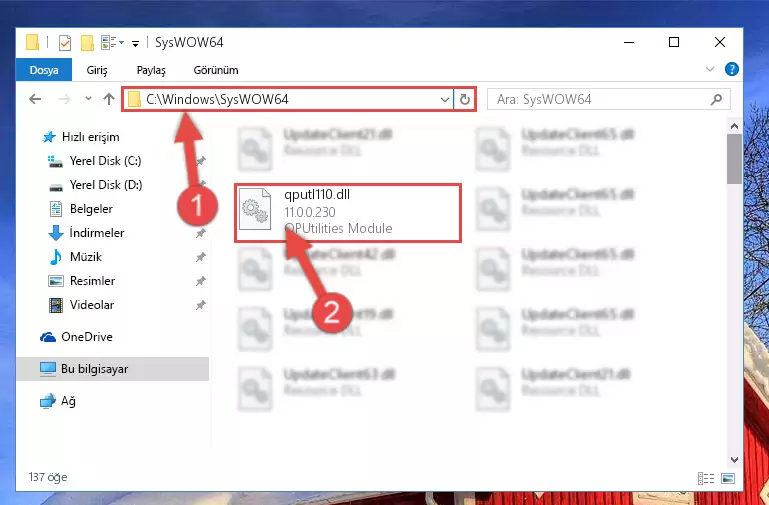The image size is (769, 505).
Task: Click the pin icon next to İndirmeler
Action: coord(200,233)
